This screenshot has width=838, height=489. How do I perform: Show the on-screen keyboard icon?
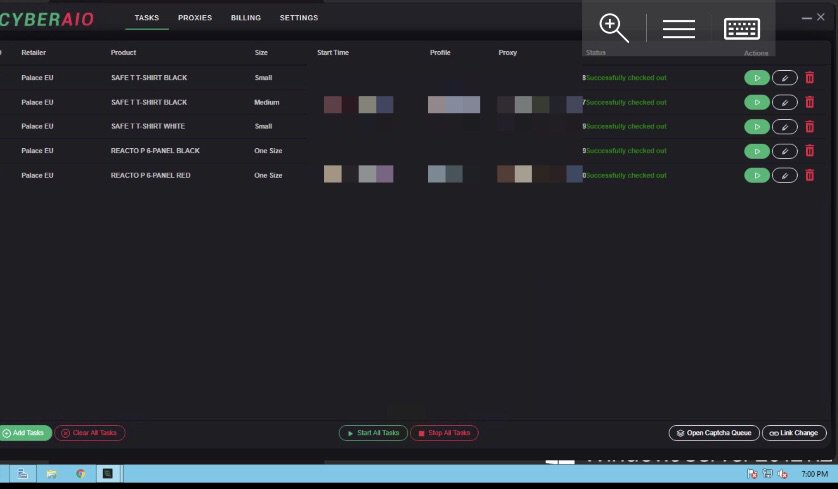click(x=742, y=29)
